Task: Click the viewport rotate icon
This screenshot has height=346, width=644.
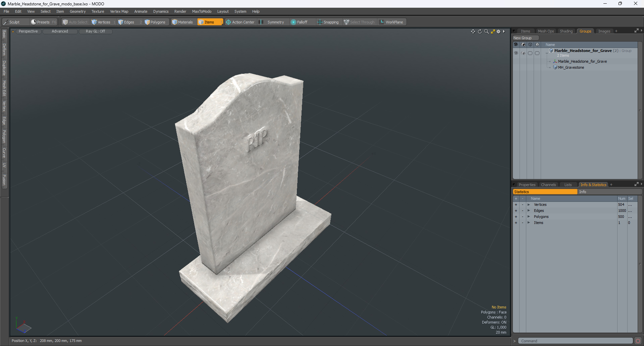Action: pos(480,32)
